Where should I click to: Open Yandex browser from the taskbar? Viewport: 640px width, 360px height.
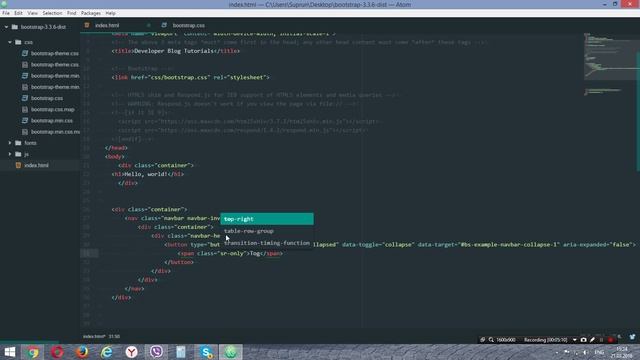tap(131, 352)
